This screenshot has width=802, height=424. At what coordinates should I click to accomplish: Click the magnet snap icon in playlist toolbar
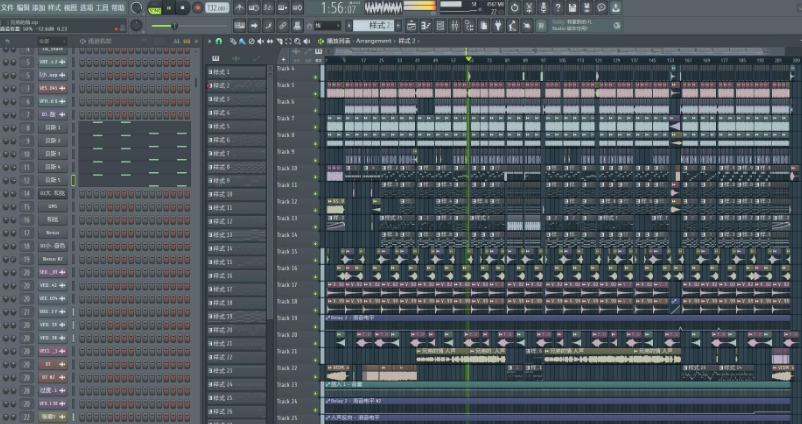(x=218, y=41)
